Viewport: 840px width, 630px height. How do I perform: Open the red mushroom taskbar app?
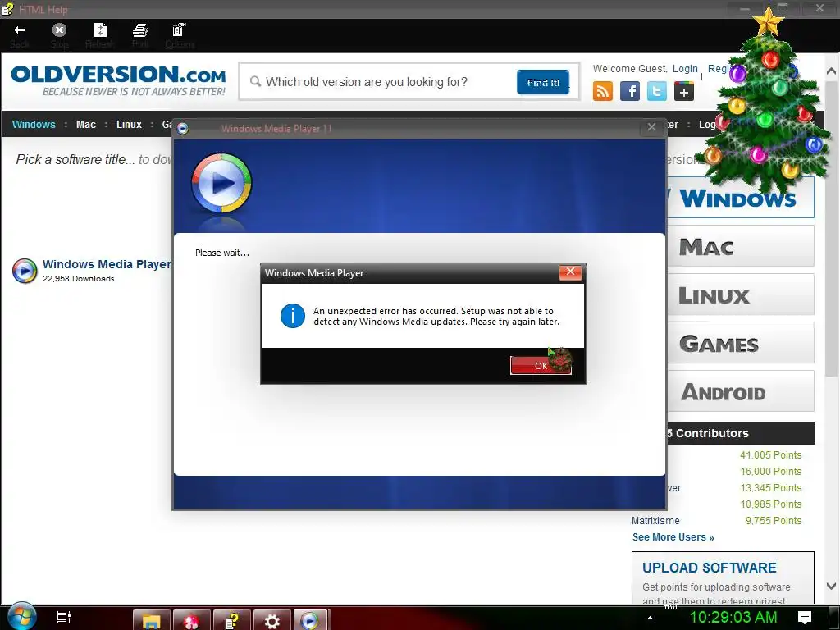click(x=191, y=620)
